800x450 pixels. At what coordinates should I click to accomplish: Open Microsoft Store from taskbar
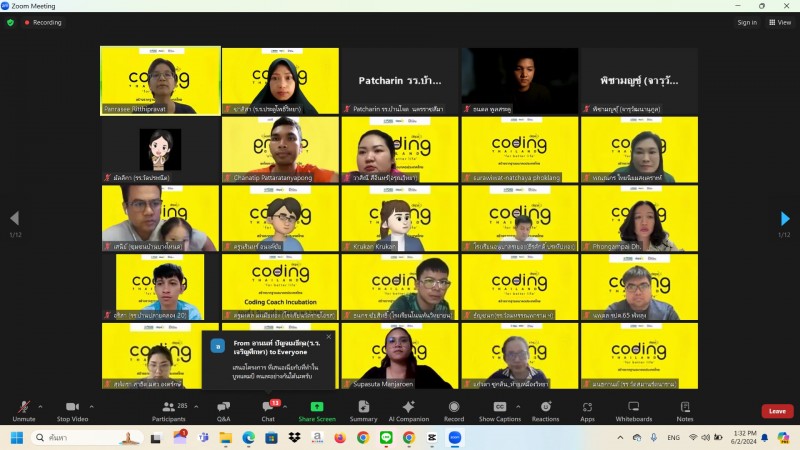pyautogui.click(x=271, y=438)
